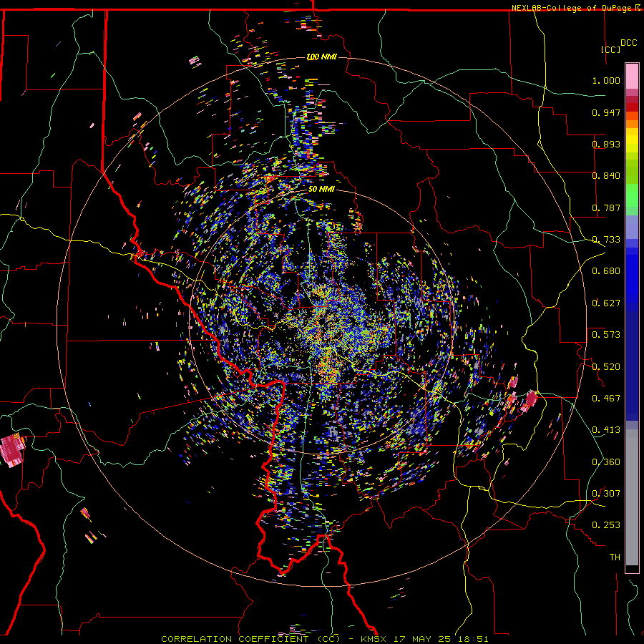The height and width of the screenshot is (644, 644).
Task: Click the 1.000 scale value
Action: click(x=606, y=80)
